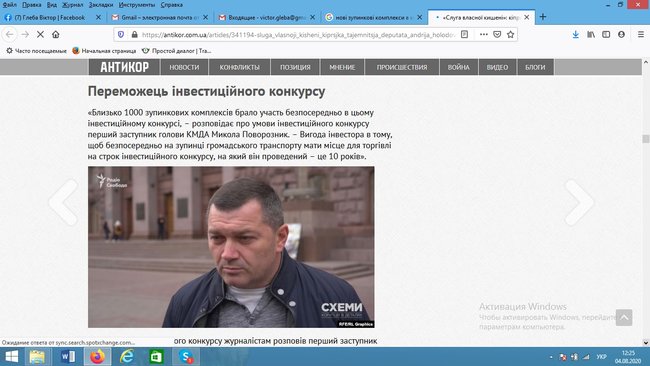
Task: Open the Файл menu
Action: click(9, 5)
